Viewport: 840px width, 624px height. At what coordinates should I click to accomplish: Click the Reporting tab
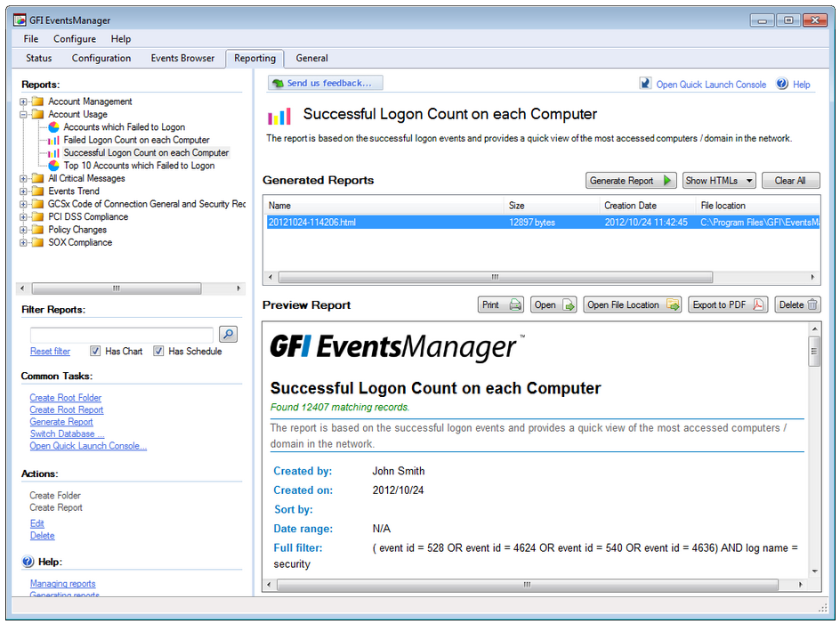click(254, 58)
